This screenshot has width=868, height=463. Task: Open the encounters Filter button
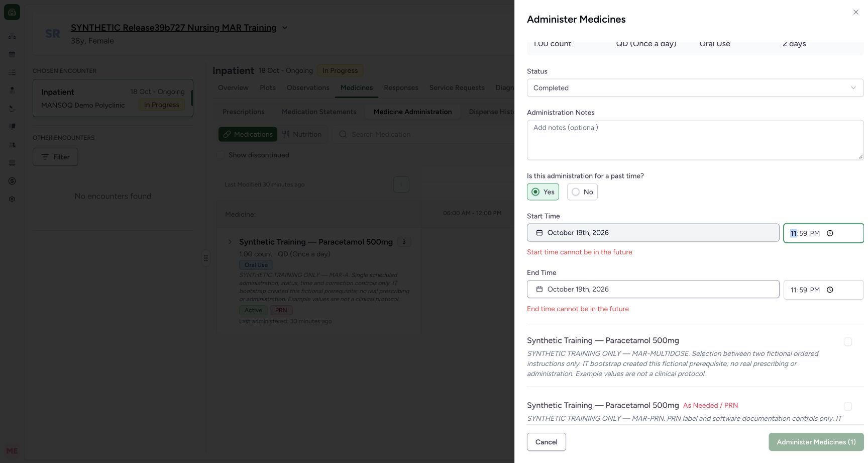55,157
